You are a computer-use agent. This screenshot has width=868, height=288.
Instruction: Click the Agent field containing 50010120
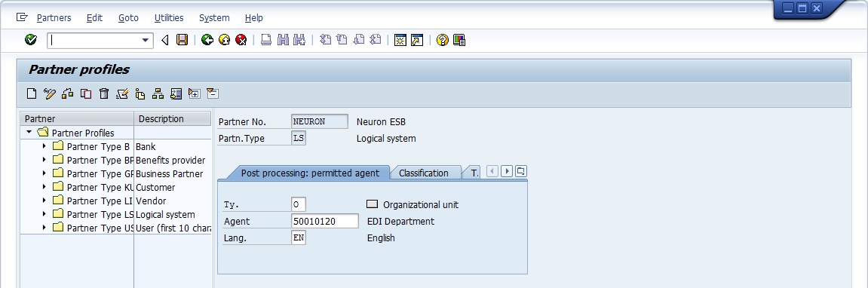[325, 221]
